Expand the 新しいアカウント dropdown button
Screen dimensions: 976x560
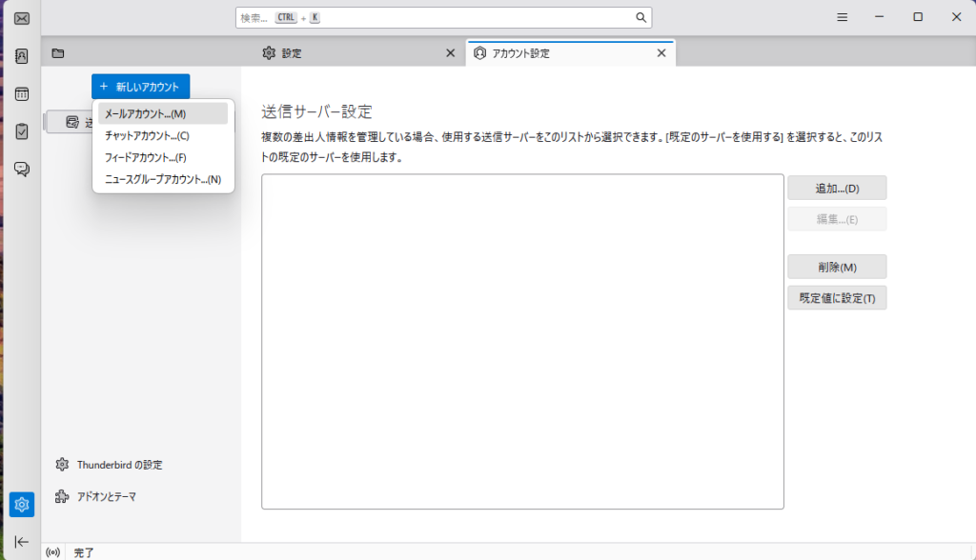coord(140,87)
